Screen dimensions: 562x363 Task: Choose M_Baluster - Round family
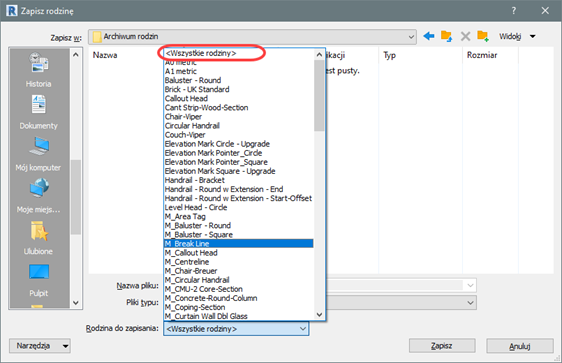point(198,225)
